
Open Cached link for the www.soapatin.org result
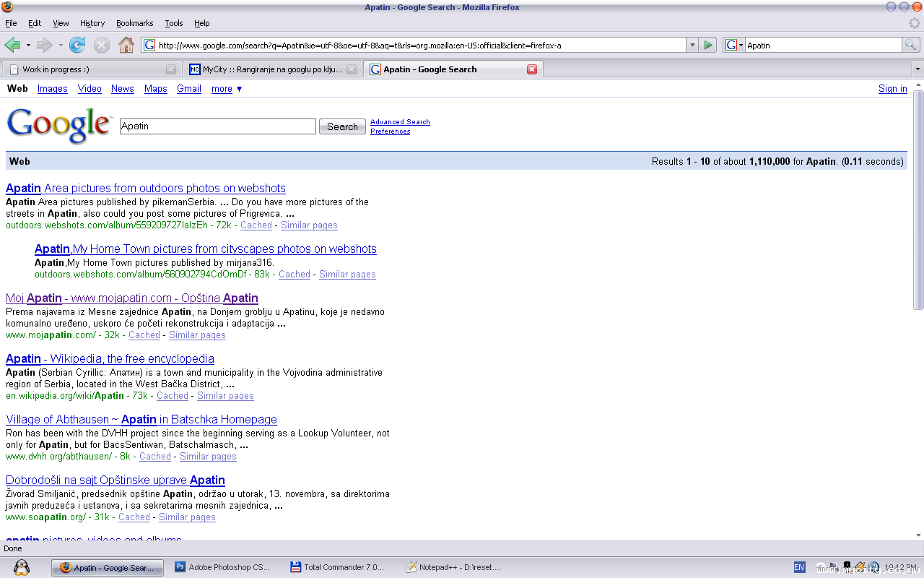[134, 517]
